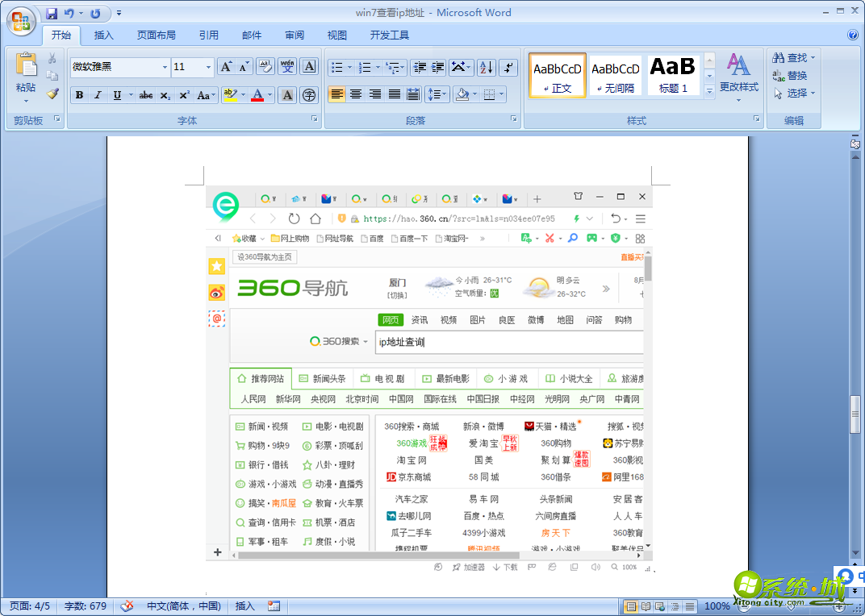
Task: Toggle show/hide paragraph marks
Action: (x=508, y=68)
